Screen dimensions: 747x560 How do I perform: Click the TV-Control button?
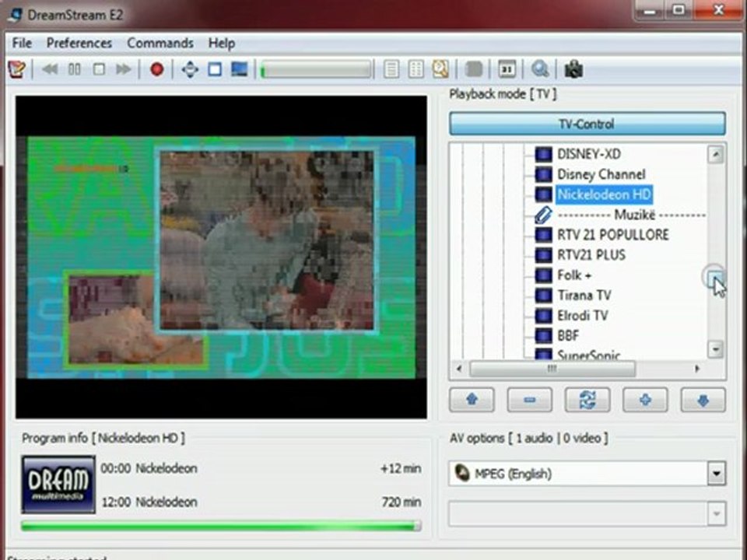click(x=587, y=124)
